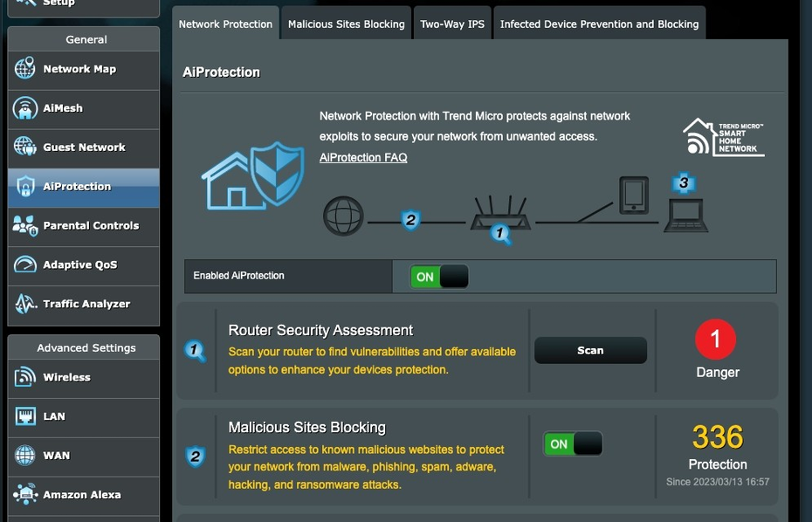Screen dimensions: 812x522
Task: Open the Two-Way IPS tab
Action: click(452, 24)
